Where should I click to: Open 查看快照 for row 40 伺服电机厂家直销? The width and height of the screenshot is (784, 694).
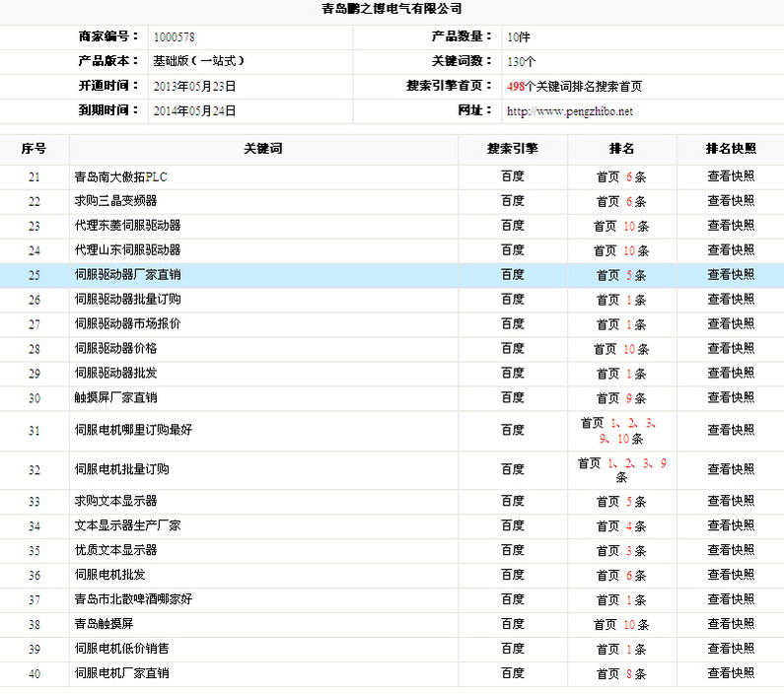pyautogui.click(x=731, y=673)
